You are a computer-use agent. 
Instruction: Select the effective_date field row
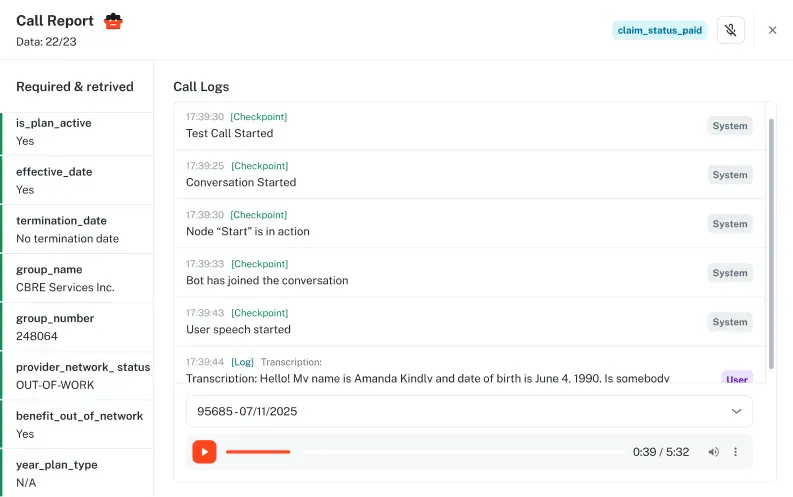coord(77,180)
